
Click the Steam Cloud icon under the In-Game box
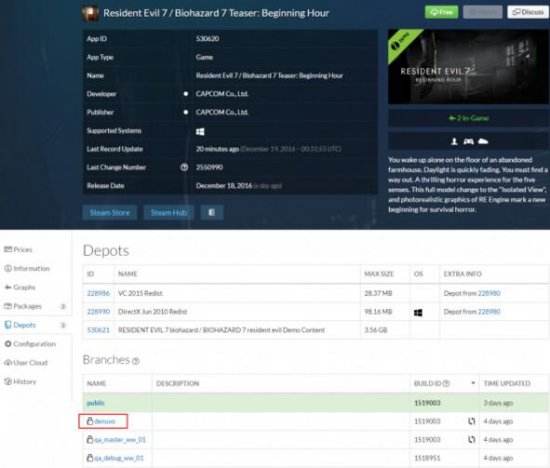click(x=483, y=141)
